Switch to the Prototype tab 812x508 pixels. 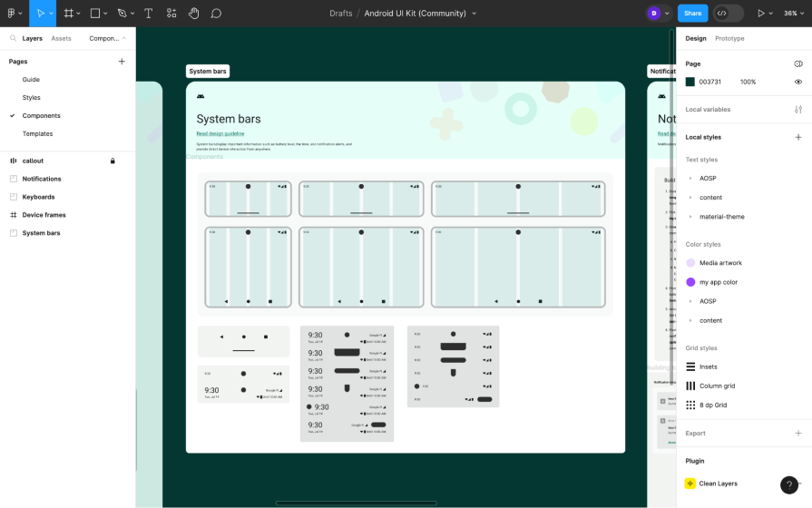tap(729, 38)
